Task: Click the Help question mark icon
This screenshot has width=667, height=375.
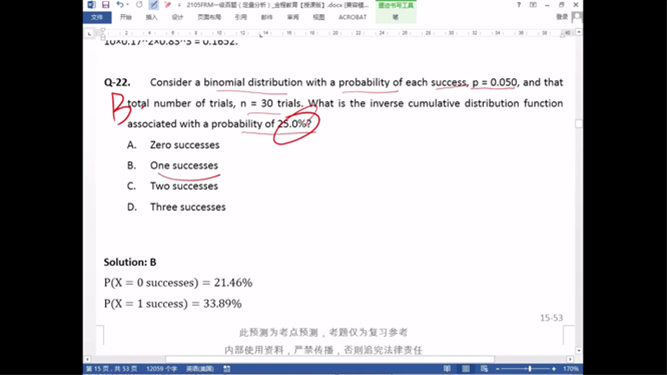Action: coord(519,5)
